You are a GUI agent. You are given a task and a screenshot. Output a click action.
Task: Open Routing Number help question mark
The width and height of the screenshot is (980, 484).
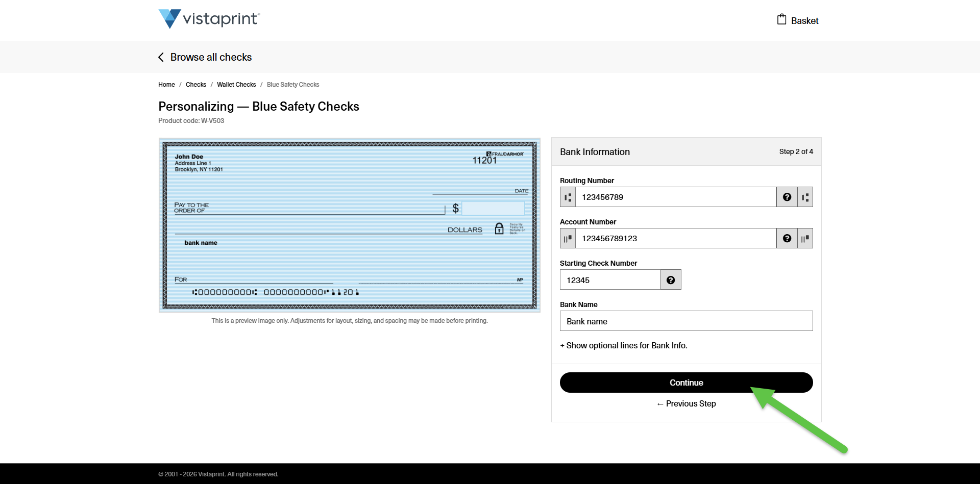[787, 197]
